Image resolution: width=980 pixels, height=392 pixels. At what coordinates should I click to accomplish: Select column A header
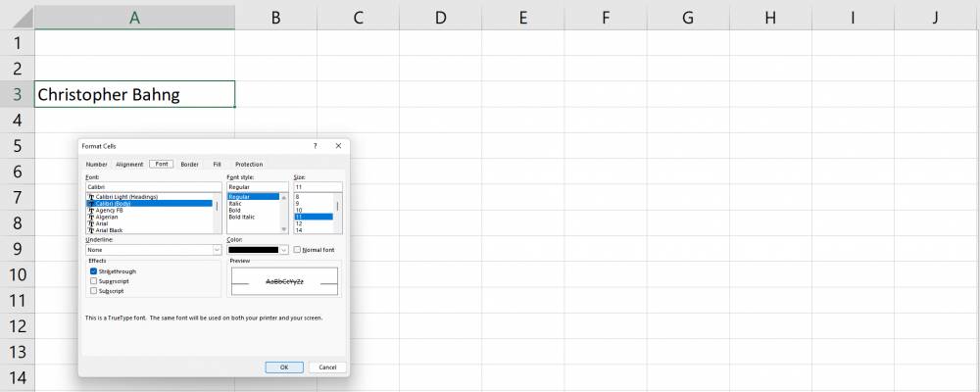pos(134,18)
